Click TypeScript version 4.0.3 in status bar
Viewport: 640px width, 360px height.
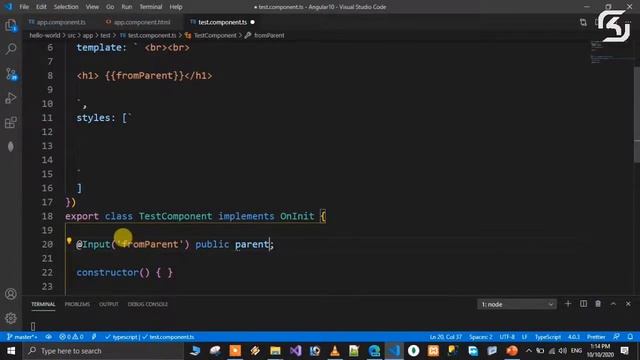pos(574,337)
